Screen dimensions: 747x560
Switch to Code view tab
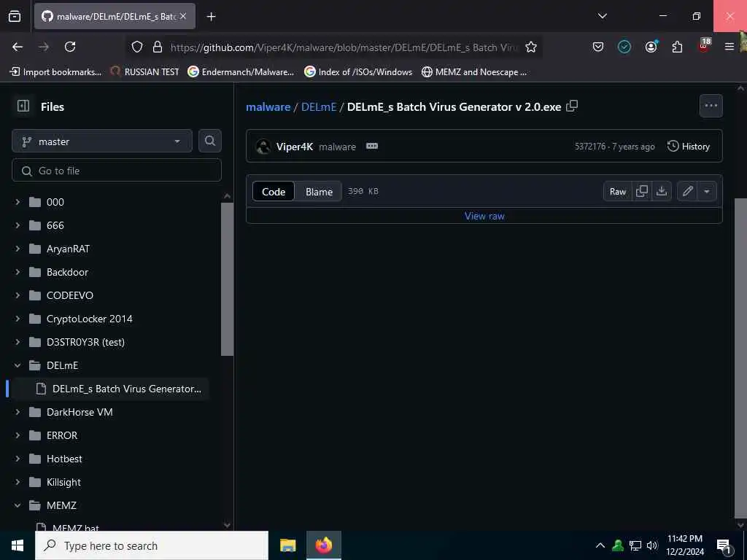pos(274,192)
